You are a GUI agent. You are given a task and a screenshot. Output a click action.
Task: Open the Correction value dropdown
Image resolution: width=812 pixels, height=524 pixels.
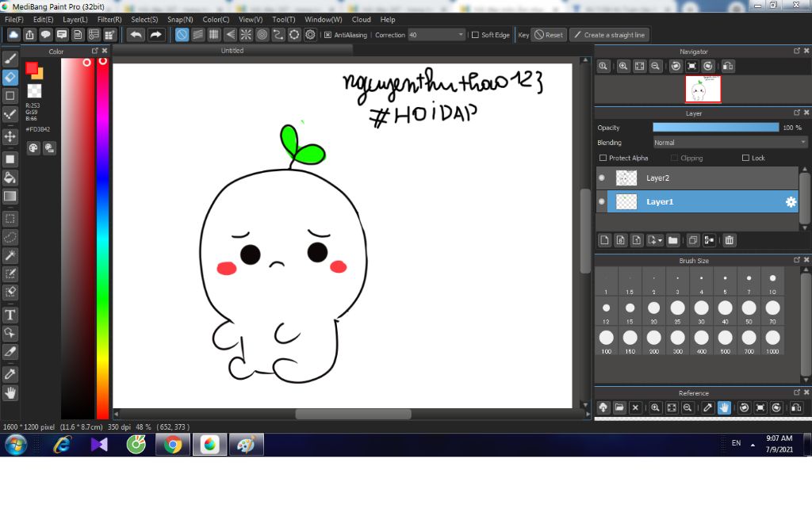(x=461, y=35)
